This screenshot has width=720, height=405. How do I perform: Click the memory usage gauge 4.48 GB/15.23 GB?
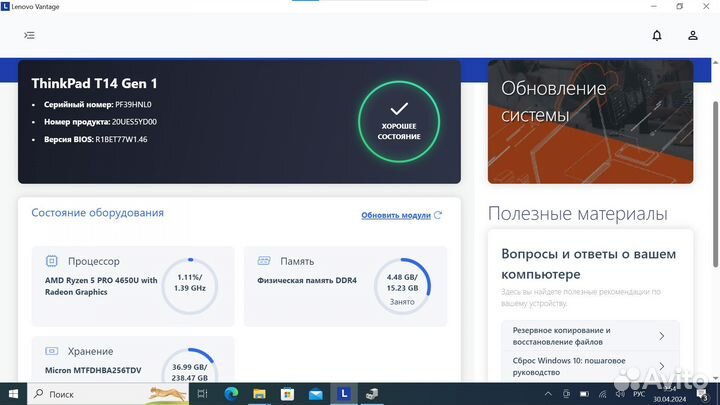coord(402,286)
